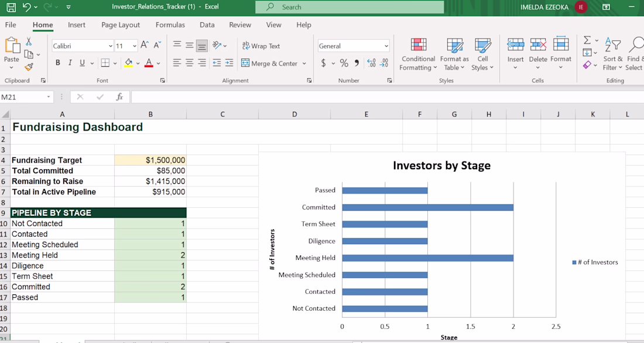644x343 pixels.
Task: Open Format as Table gallery
Action: pyautogui.click(x=454, y=54)
